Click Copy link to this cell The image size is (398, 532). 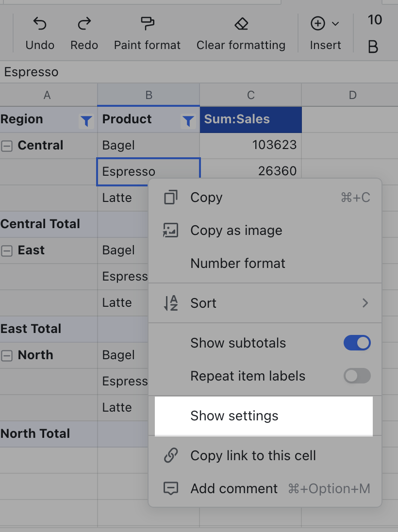click(x=253, y=456)
